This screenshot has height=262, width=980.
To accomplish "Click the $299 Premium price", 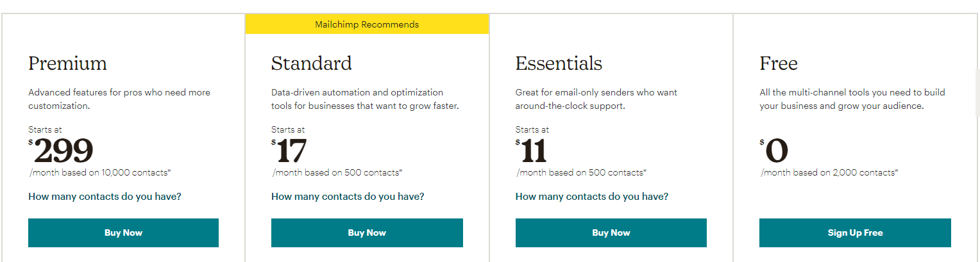I will click(x=61, y=151).
